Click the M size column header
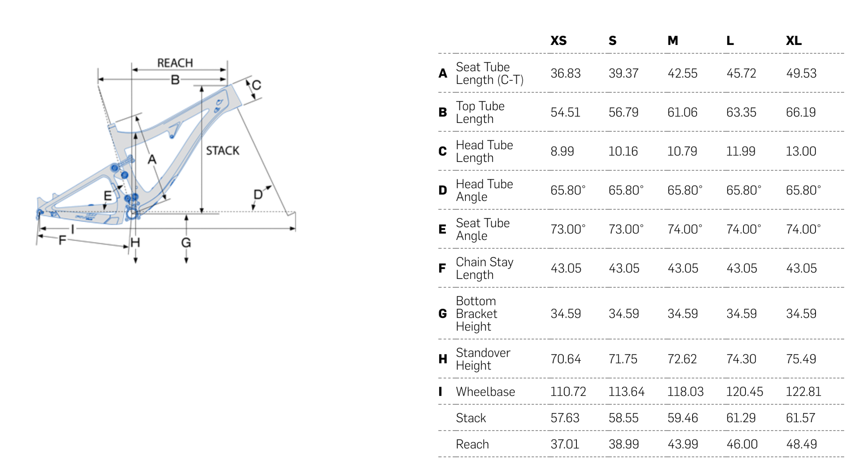 (673, 41)
